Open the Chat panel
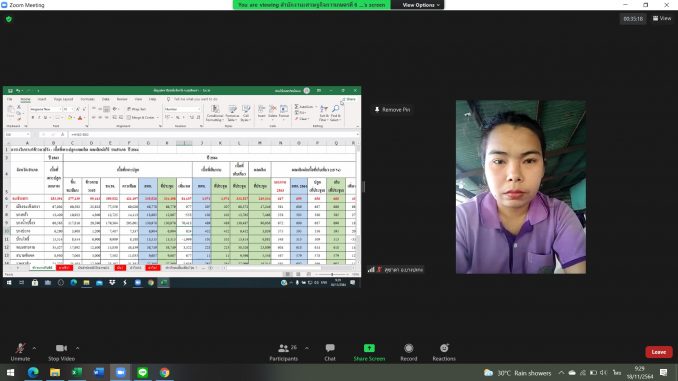678x381 pixels. click(330, 352)
